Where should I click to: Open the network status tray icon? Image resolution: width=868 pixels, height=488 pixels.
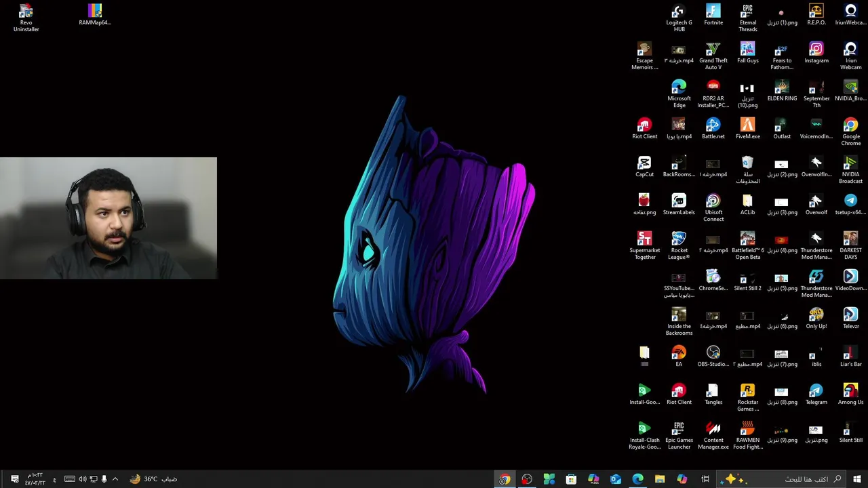pyautogui.click(x=93, y=479)
